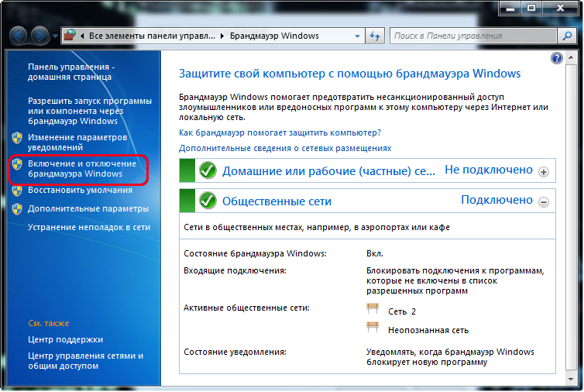584x392 pixels.
Task: Click the 'Сеть 2' network name
Action: click(401, 311)
